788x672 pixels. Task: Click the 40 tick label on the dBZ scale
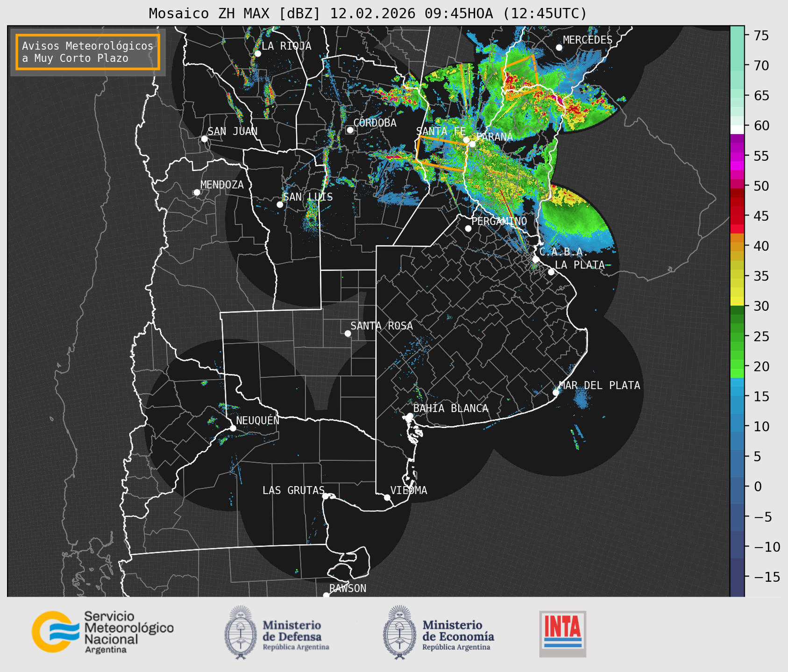coord(760,246)
